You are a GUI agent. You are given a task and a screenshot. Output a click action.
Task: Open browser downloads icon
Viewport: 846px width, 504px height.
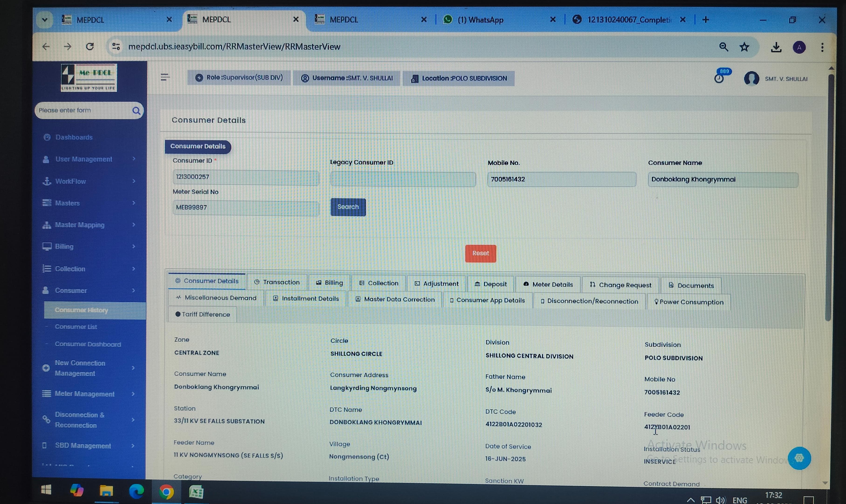click(776, 47)
